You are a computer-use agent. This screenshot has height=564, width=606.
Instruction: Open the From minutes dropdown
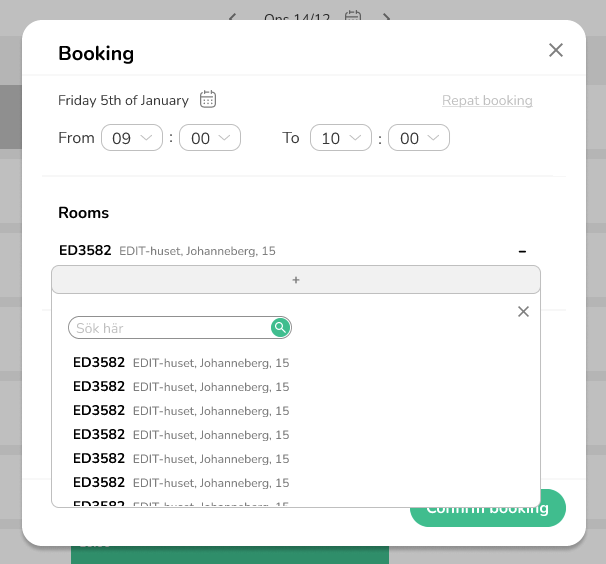coord(210,138)
